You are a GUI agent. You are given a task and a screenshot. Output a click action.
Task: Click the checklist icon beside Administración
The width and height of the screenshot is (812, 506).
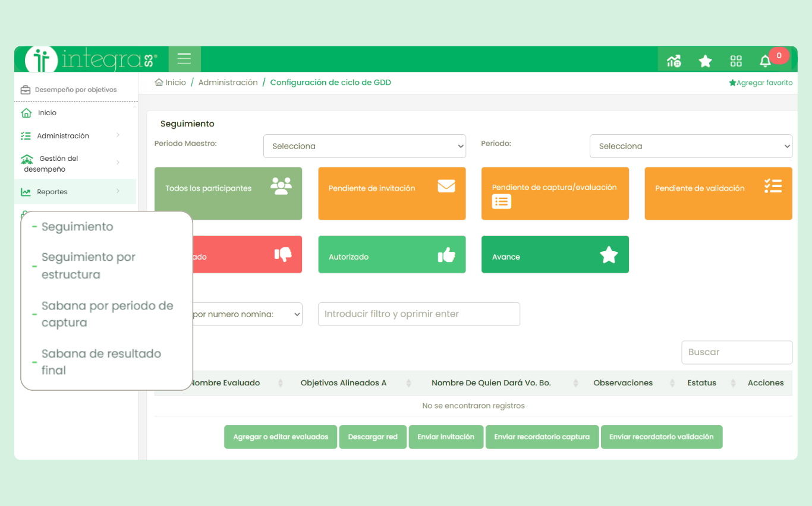tap(26, 136)
